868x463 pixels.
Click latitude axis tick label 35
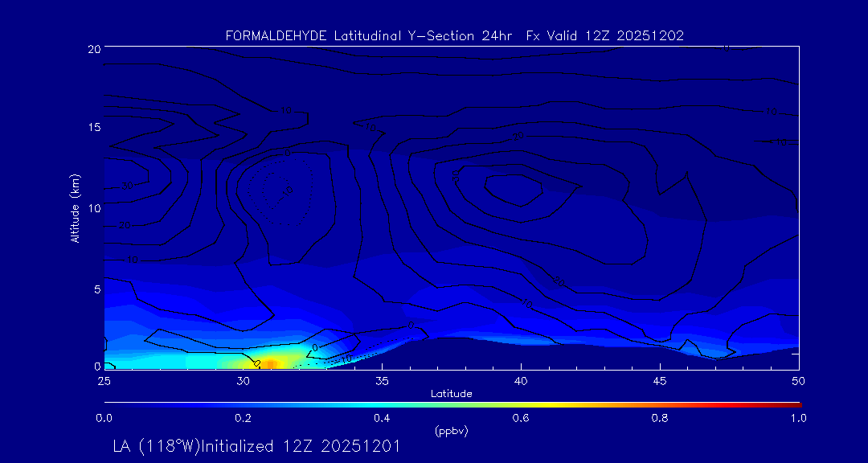[382, 381]
